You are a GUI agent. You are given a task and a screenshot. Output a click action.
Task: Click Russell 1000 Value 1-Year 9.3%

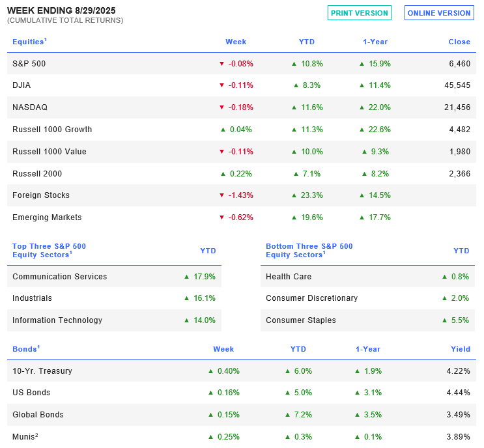coord(380,152)
